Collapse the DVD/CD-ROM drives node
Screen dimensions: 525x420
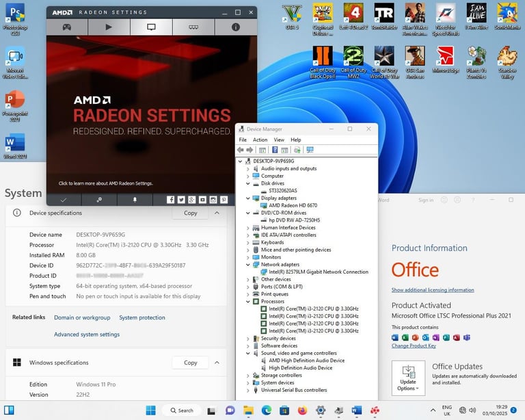pos(248,213)
